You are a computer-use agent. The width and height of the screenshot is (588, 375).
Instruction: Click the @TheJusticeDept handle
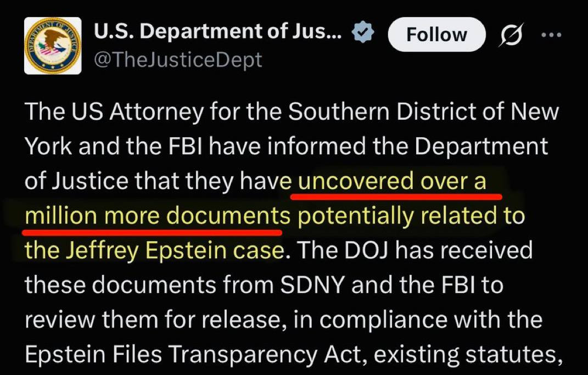click(178, 60)
